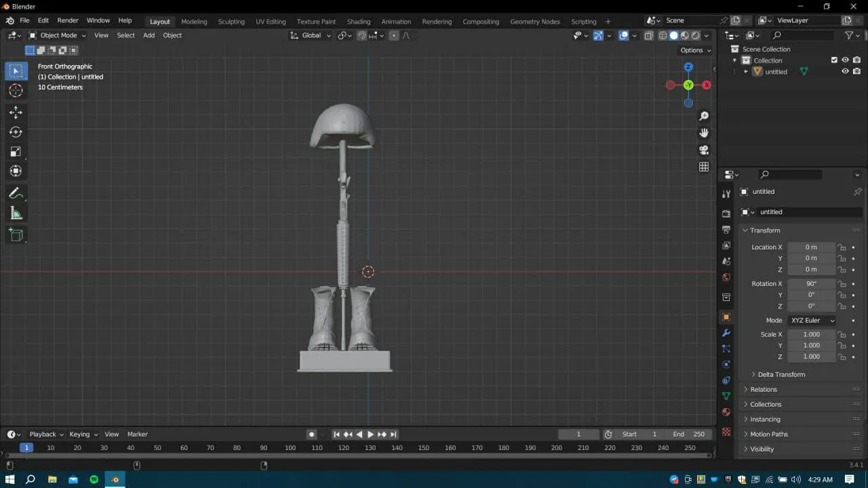The image size is (868, 488).
Task: Expand the Instancing panel
Action: click(765, 420)
